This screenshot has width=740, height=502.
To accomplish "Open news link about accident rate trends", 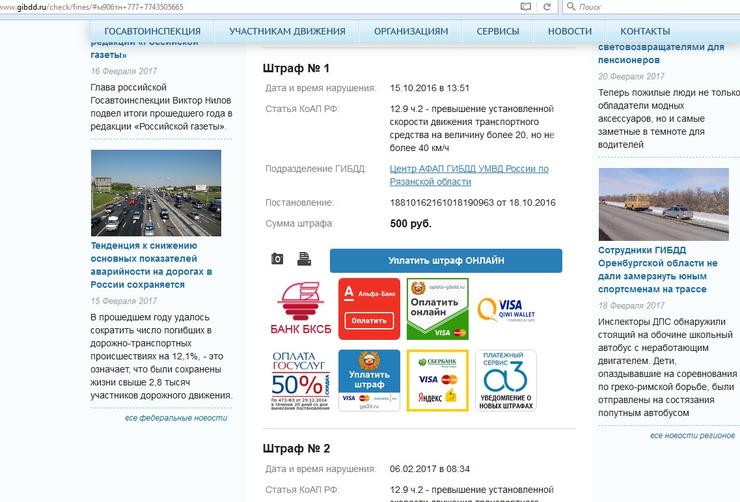I will [x=151, y=265].
